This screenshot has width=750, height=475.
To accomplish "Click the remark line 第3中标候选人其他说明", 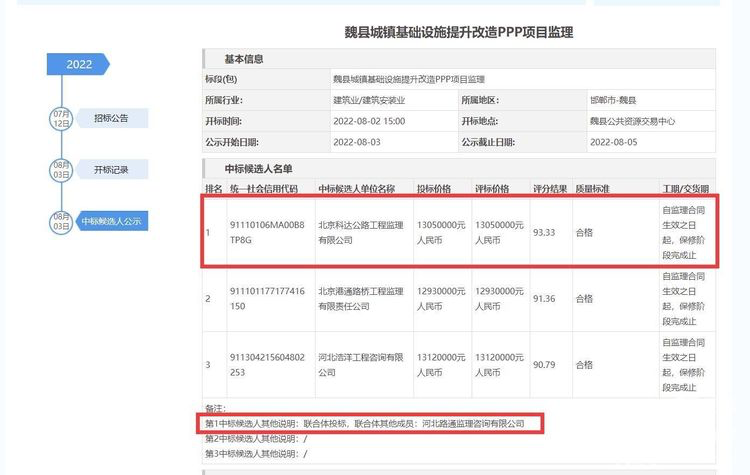I will pyautogui.click(x=256, y=453).
